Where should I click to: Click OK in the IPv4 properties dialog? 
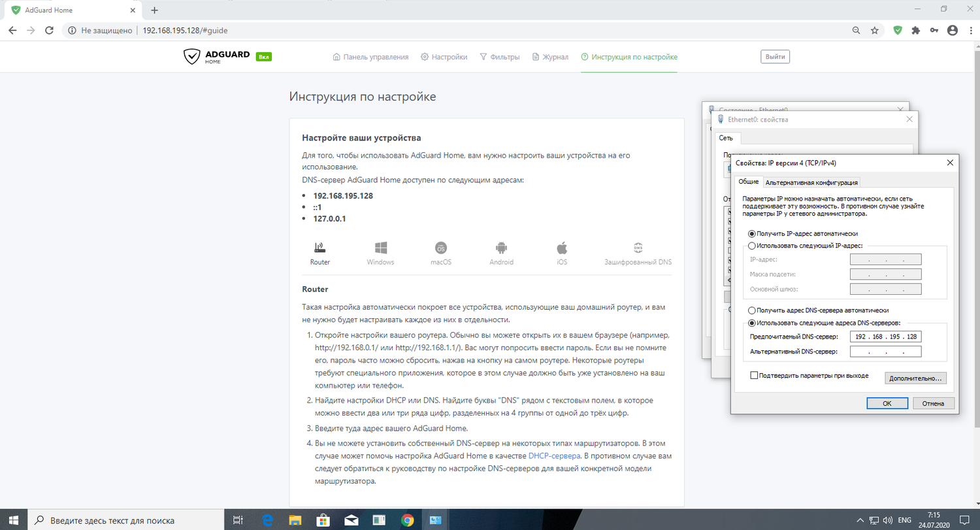(887, 403)
